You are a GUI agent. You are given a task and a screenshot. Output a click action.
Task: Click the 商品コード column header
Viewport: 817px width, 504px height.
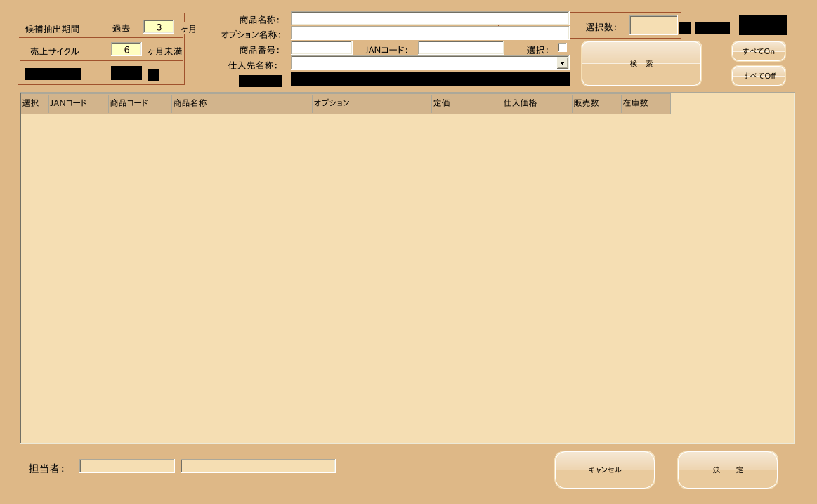coord(140,104)
